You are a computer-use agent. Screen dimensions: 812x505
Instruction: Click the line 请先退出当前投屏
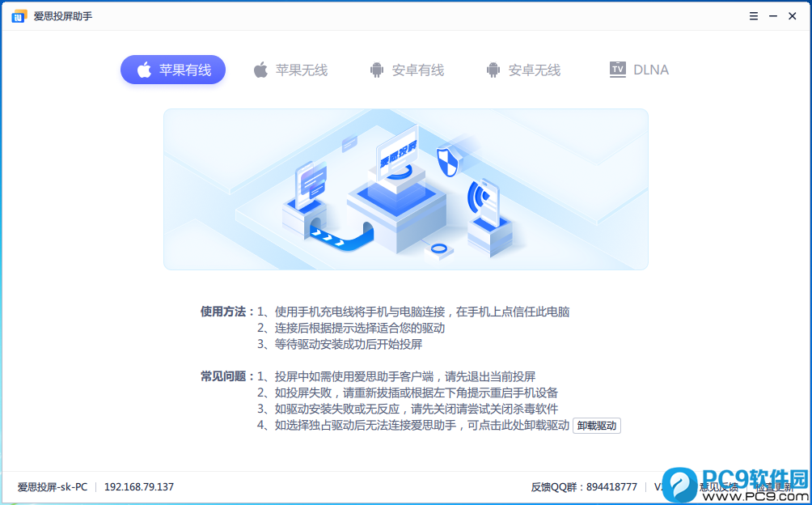click(x=396, y=376)
